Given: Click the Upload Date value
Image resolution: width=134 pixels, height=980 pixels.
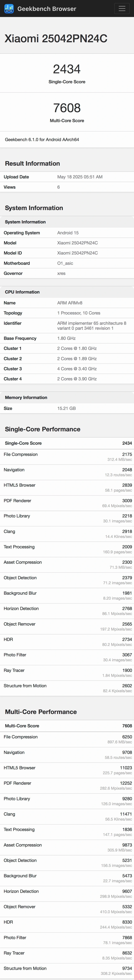Looking at the screenshot, I should coord(80,177).
